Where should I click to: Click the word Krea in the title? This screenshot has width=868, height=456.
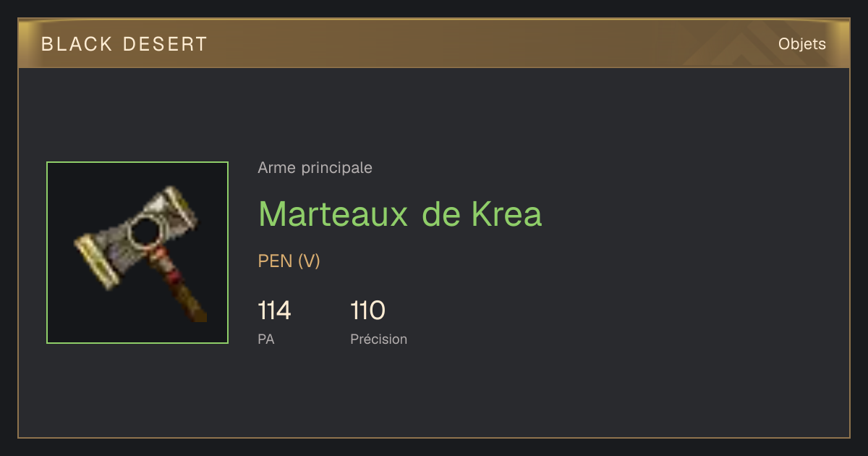tap(506, 214)
